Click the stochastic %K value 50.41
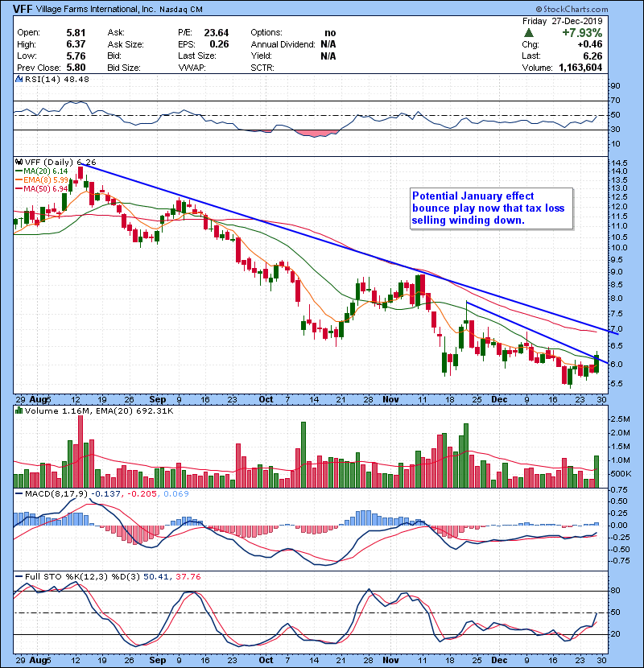This screenshot has width=644, height=668. pyautogui.click(x=156, y=577)
